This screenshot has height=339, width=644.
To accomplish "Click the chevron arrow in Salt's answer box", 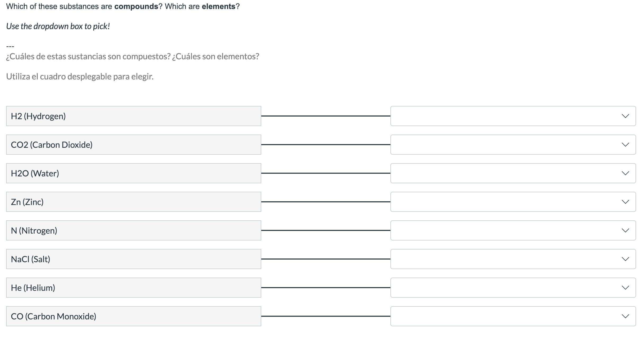I will click(625, 259).
